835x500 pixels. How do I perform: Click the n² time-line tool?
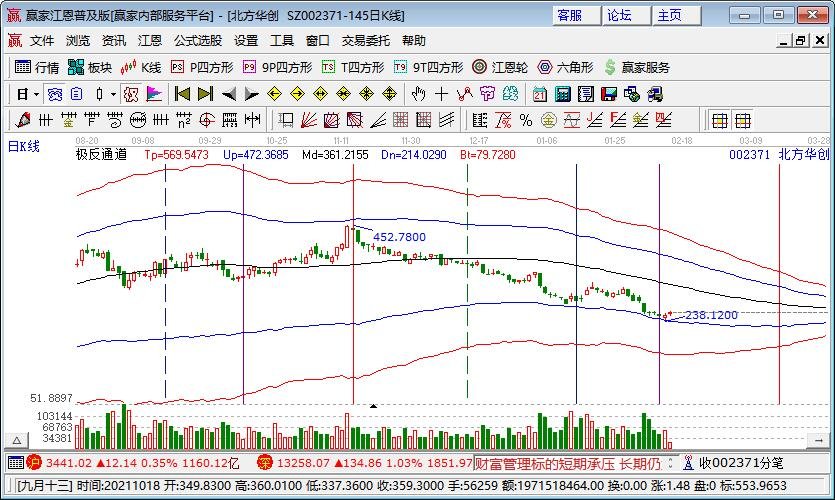click(x=184, y=120)
